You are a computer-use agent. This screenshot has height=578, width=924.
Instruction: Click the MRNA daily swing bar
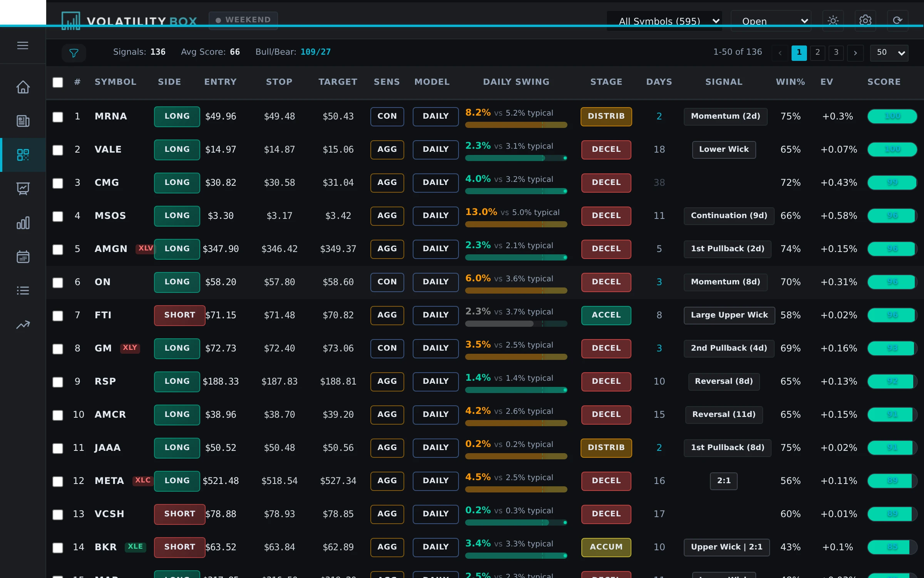(x=516, y=125)
